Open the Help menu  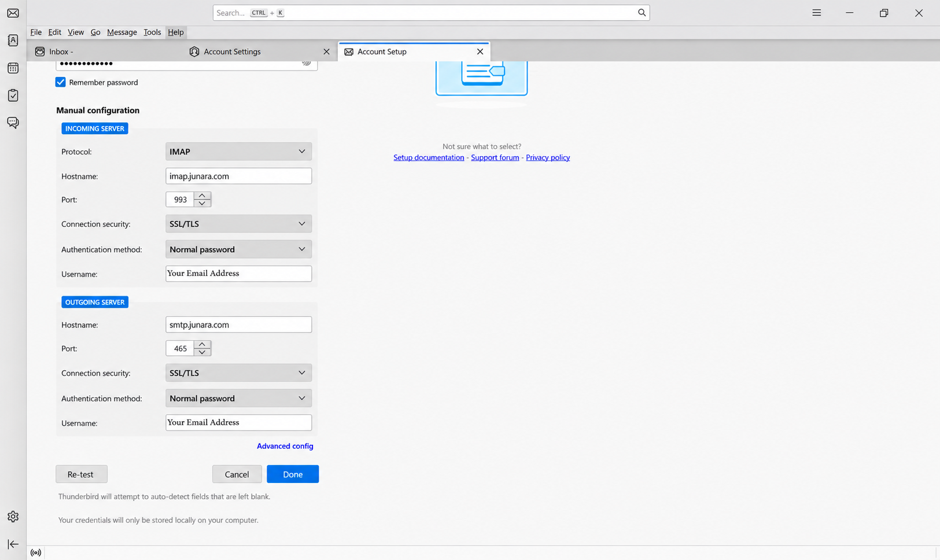176,32
